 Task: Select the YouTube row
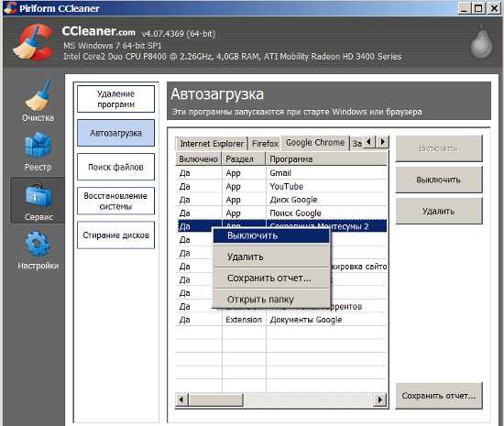pos(281,186)
